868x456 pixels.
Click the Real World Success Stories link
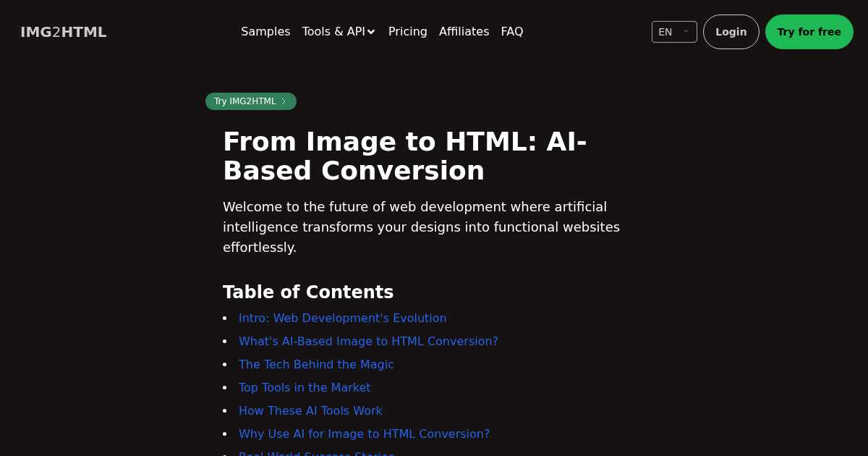click(316, 454)
